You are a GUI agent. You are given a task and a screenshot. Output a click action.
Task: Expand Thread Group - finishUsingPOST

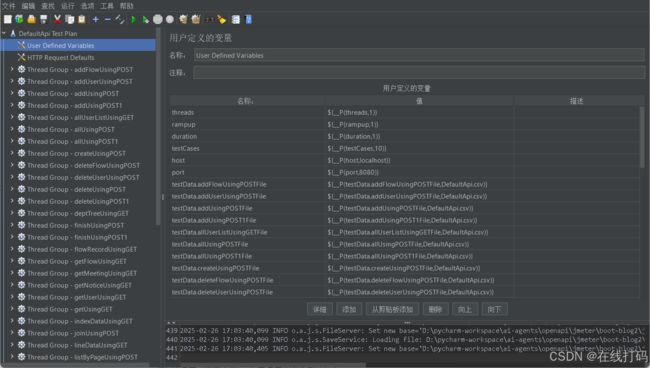(12, 225)
